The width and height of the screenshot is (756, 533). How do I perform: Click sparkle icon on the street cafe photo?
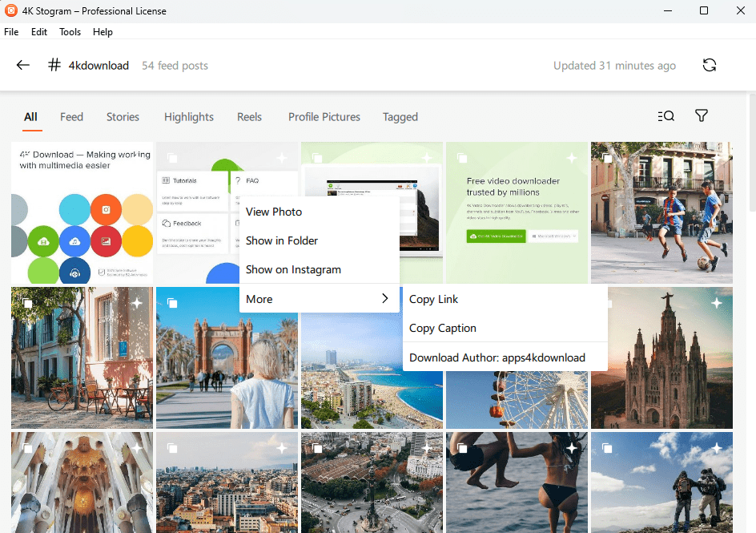(x=137, y=303)
